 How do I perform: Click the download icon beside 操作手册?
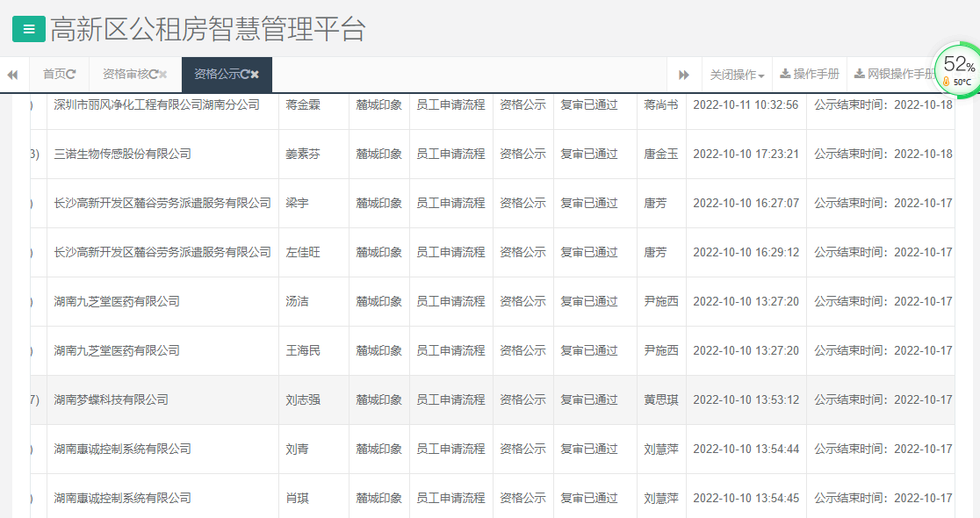(785, 73)
